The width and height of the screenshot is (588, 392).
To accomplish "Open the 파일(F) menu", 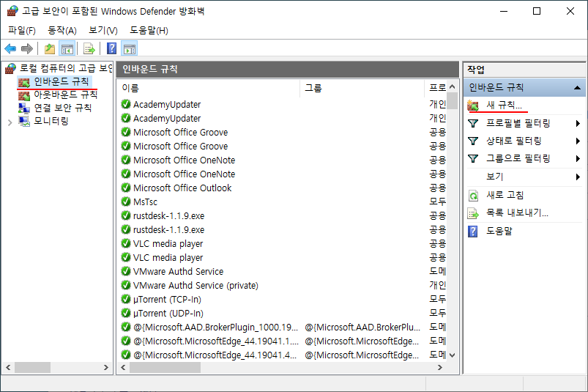I will (22, 30).
